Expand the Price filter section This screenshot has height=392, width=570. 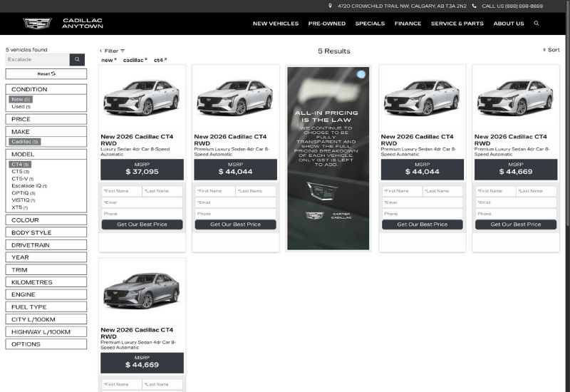(46, 120)
